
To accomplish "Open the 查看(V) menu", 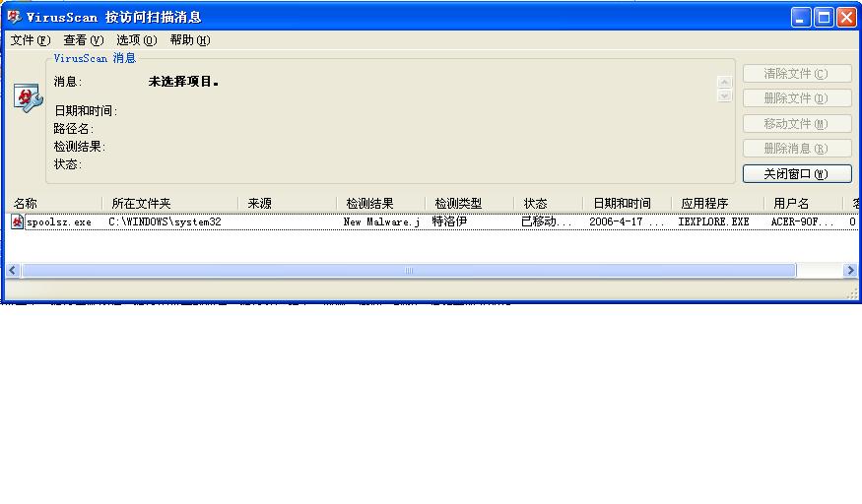I will pos(83,40).
